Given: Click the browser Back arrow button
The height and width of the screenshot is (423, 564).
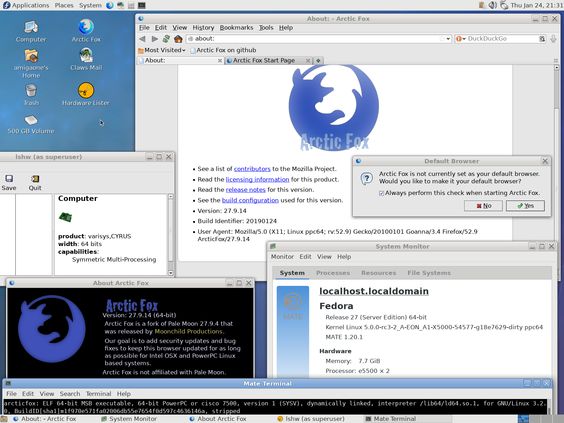Looking at the screenshot, I should click(142, 39).
